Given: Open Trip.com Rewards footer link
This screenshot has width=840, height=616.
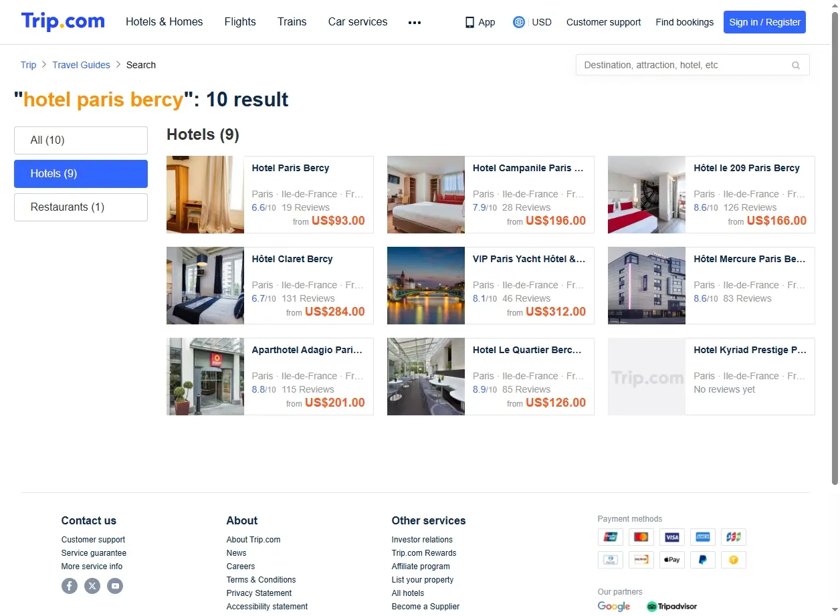Looking at the screenshot, I should coord(424,553).
